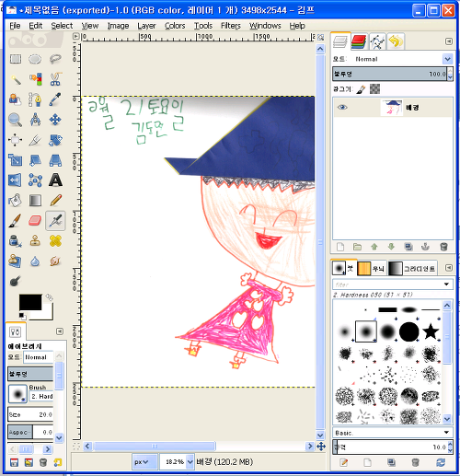Select the Zoom magnifier tool

click(16, 120)
